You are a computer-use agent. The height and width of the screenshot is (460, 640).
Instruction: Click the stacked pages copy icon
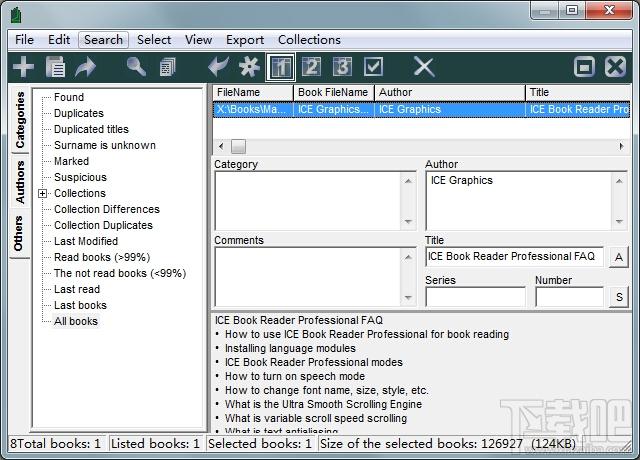coord(167,67)
